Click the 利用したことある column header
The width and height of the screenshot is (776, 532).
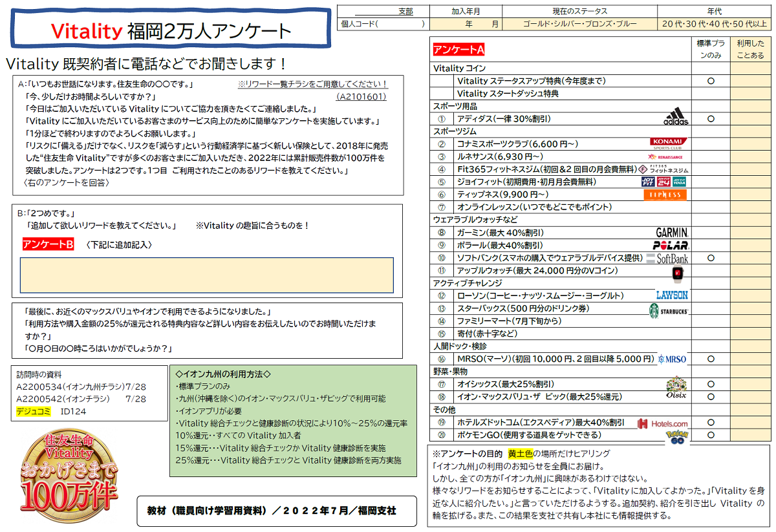[751, 49]
